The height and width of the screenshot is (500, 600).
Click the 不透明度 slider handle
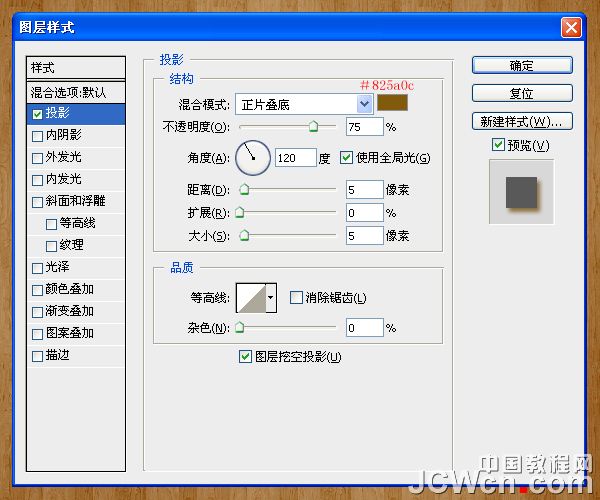tap(313, 125)
